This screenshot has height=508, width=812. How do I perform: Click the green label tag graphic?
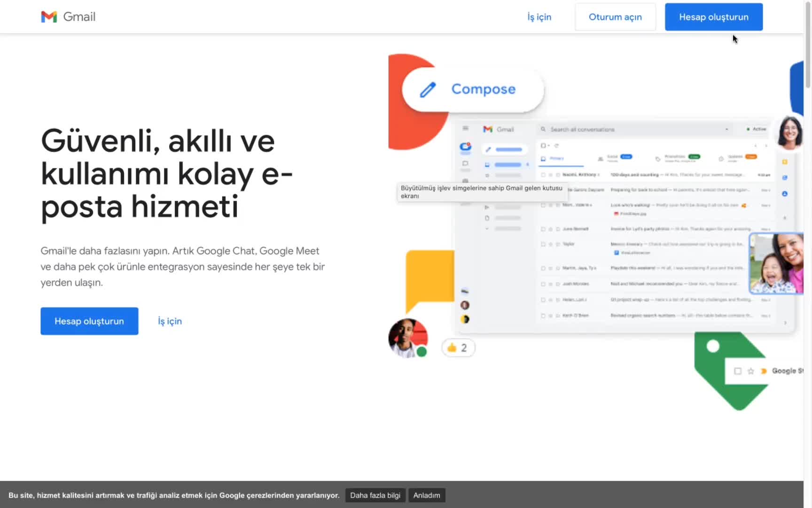coord(731,371)
